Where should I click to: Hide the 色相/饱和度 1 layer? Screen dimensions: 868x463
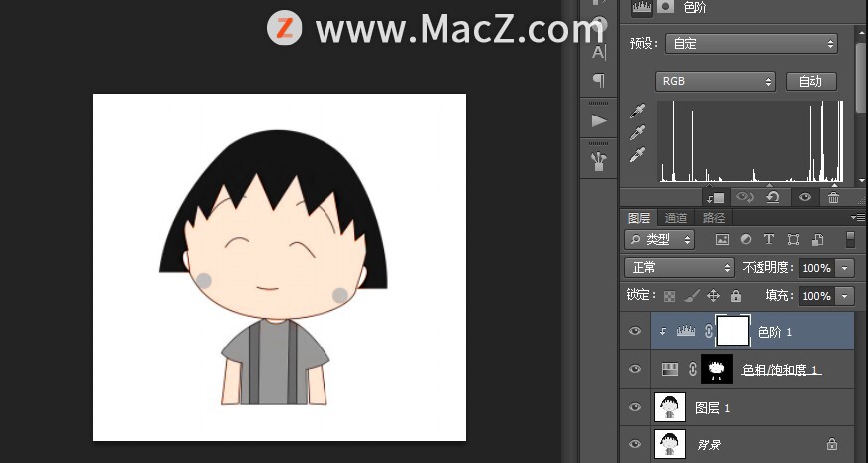point(635,368)
